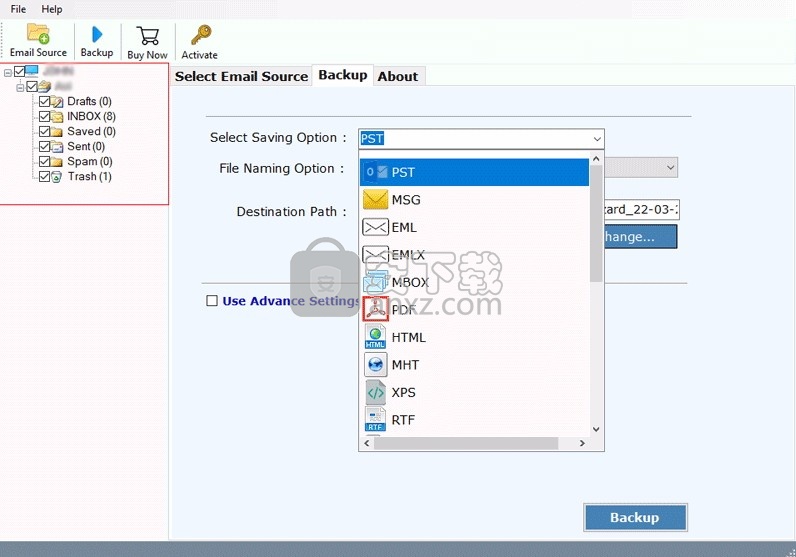Choose the EMLX envelope icon
Viewport: 796px width, 557px height.
pos(376,254)
